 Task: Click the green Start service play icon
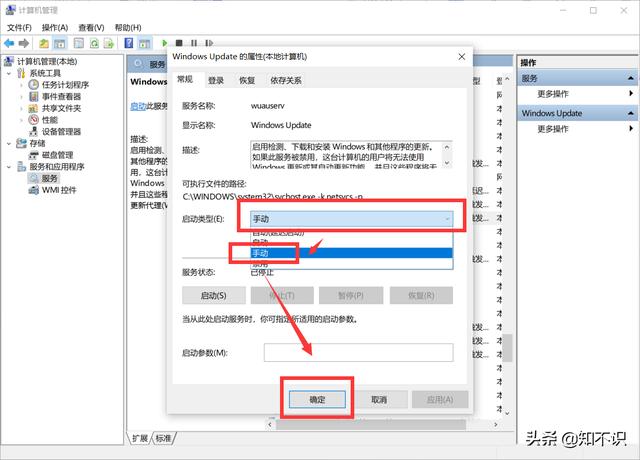pyautogui.click(x=164, y=43)
